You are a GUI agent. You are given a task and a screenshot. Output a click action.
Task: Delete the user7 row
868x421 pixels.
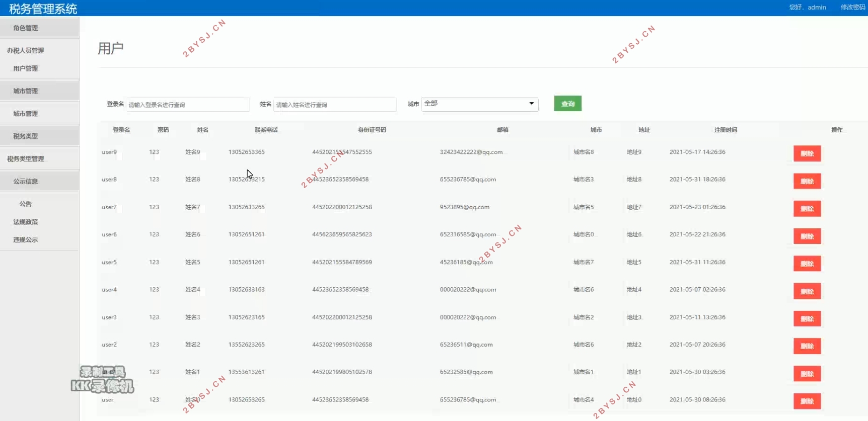click(x=807, y=209)
